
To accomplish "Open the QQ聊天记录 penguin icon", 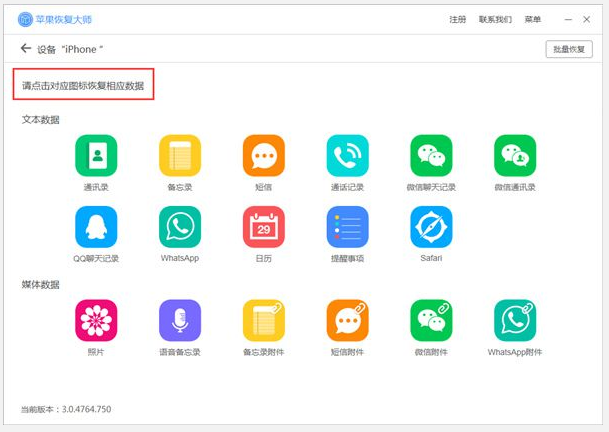I will click(x=96, y=227).
